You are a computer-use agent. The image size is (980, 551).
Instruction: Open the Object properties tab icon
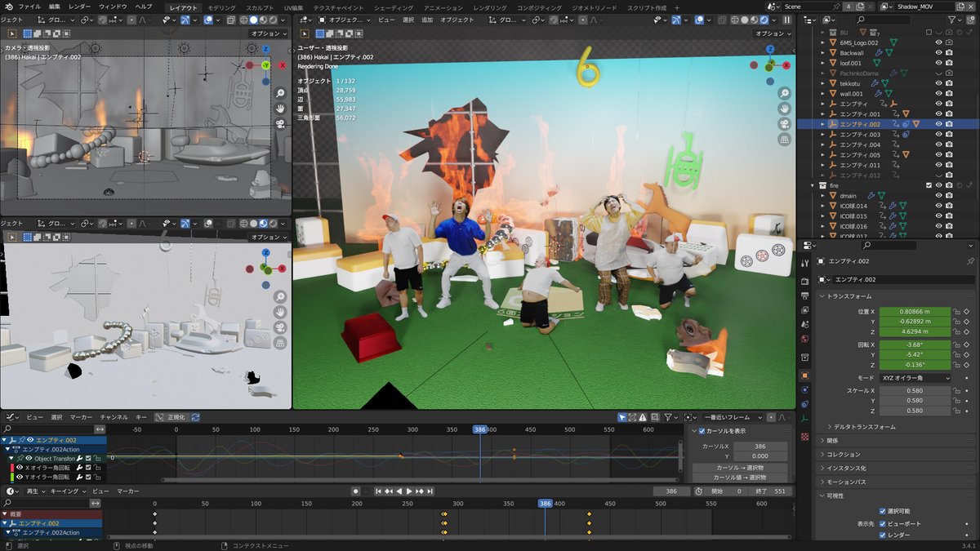tap(804, 375)
